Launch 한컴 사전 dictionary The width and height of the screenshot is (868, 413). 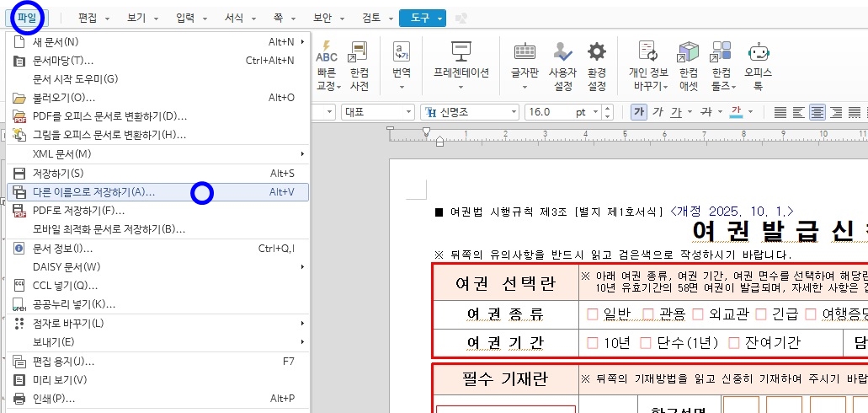[x=359, y=66]
